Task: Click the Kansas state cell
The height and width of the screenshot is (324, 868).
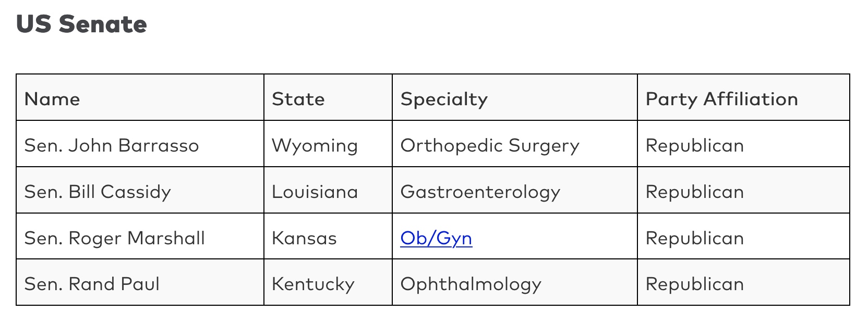Action: [x=304, y=238]
